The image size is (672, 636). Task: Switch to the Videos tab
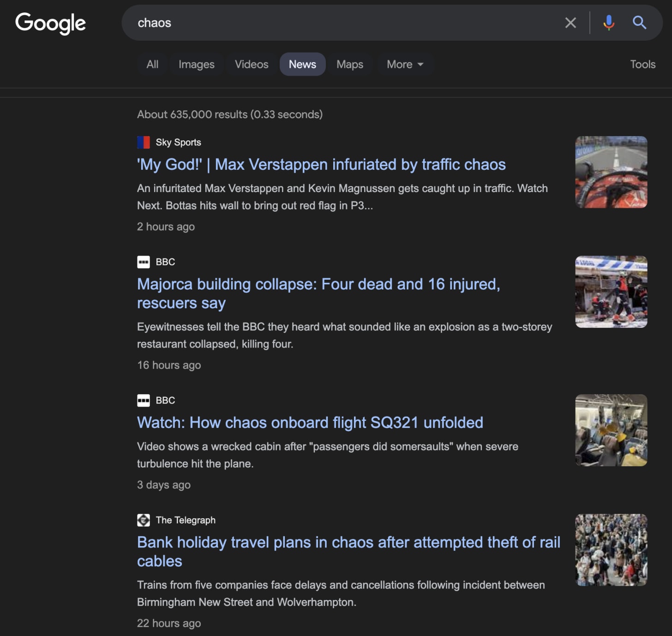click(x=252, y=64)
